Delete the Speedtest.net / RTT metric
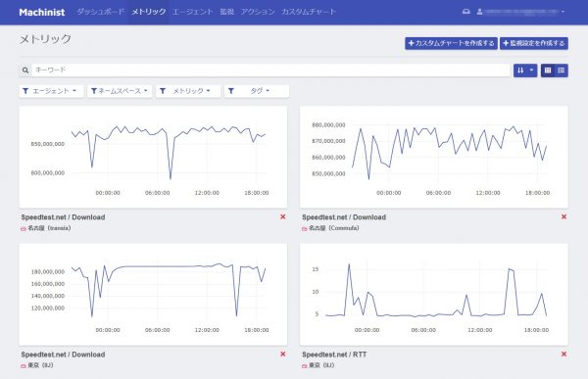This screenshot has width=588, height=379. click(563, 354)
